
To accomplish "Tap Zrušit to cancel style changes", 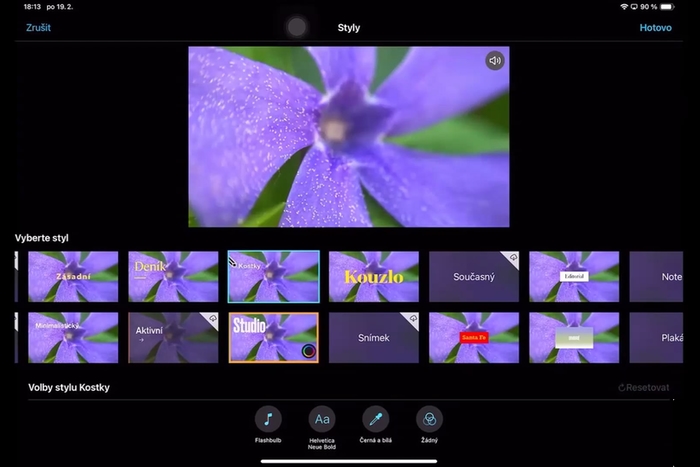I will coord(38,27).
